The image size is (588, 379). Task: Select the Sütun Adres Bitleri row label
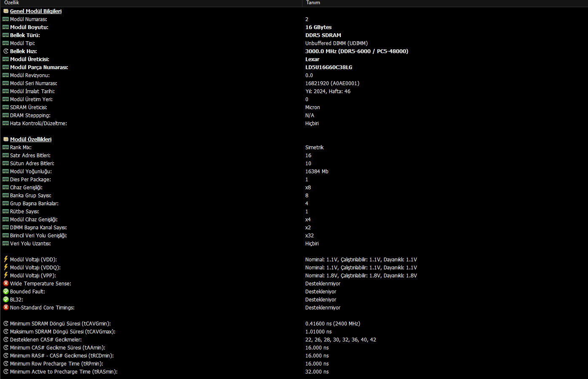(32, 164)
